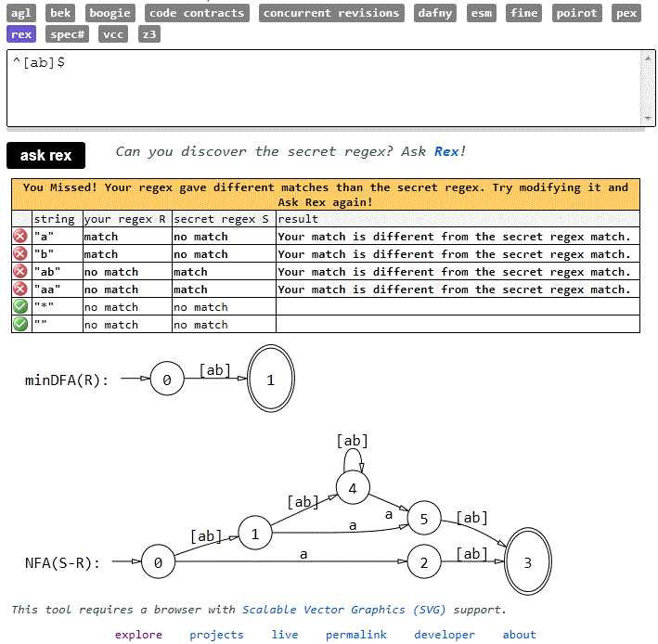Click the red error icon beside "a" row
The height and width of the screenshot is (644, 658).
20,237
